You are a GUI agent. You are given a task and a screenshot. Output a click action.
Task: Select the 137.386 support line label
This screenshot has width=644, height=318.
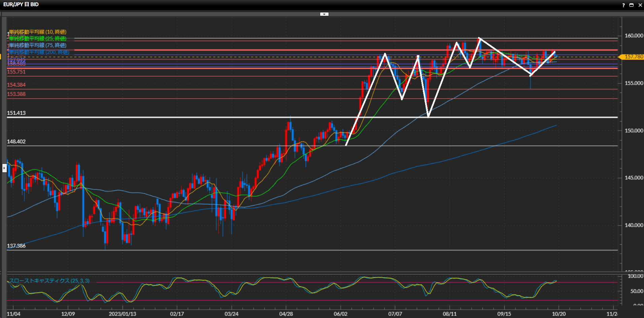click(16, 246)
